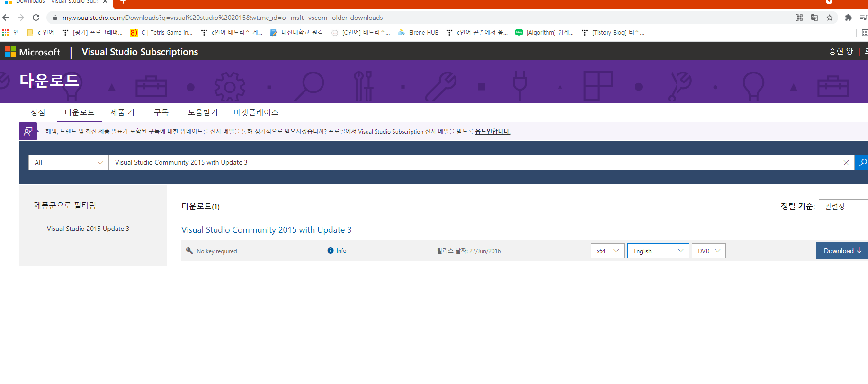This screenshot has width=868, height=384.
Task: View site security padlock info
Action: point(55,18)
